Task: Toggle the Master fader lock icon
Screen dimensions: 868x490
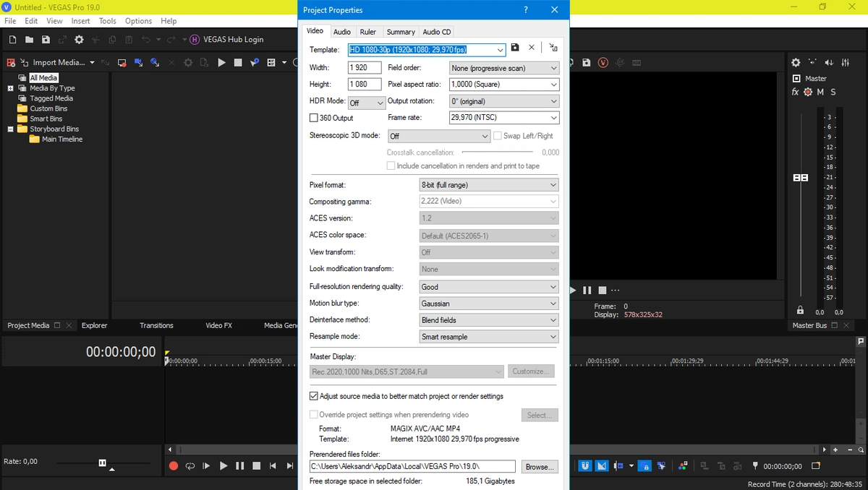Action: pos(800,310)
